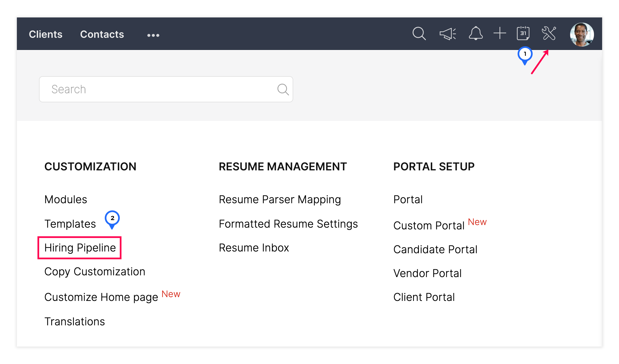Switch to the Contacts tab
Image resolution: width=619 pixels, height=364 pixels.
(102, 34)
